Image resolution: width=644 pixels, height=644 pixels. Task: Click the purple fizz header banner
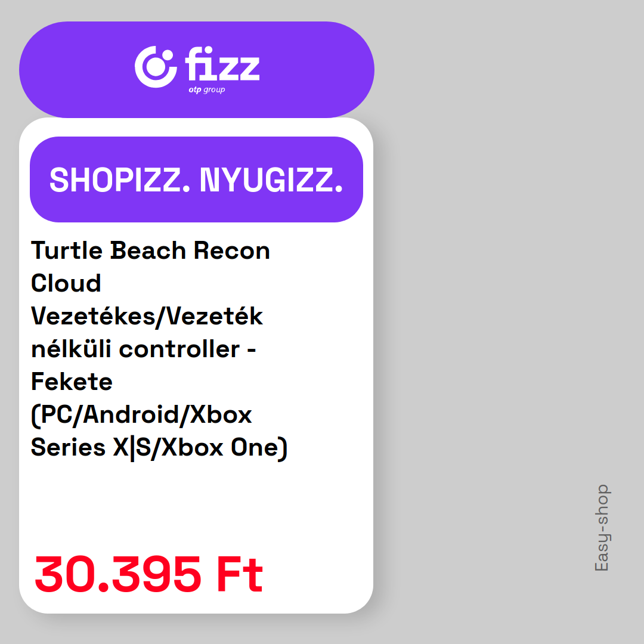[197, 70]
